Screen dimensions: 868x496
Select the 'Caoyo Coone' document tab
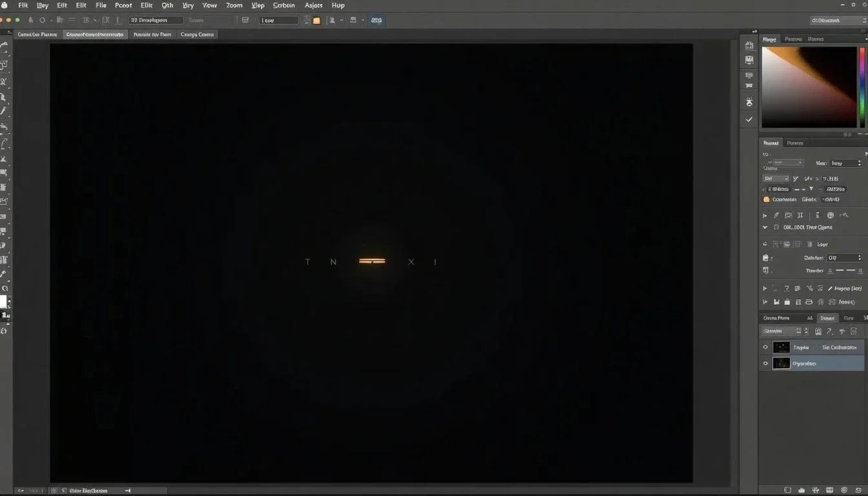click(197, 34)
